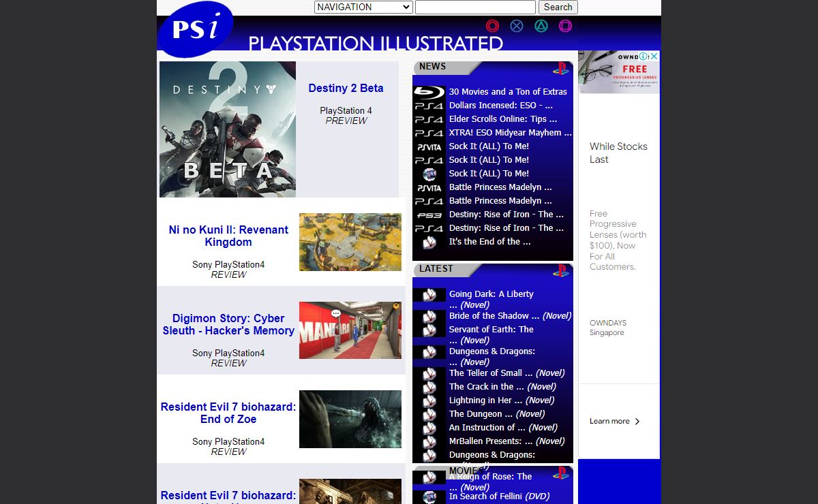Click the Search button

[x=558, y=7]
